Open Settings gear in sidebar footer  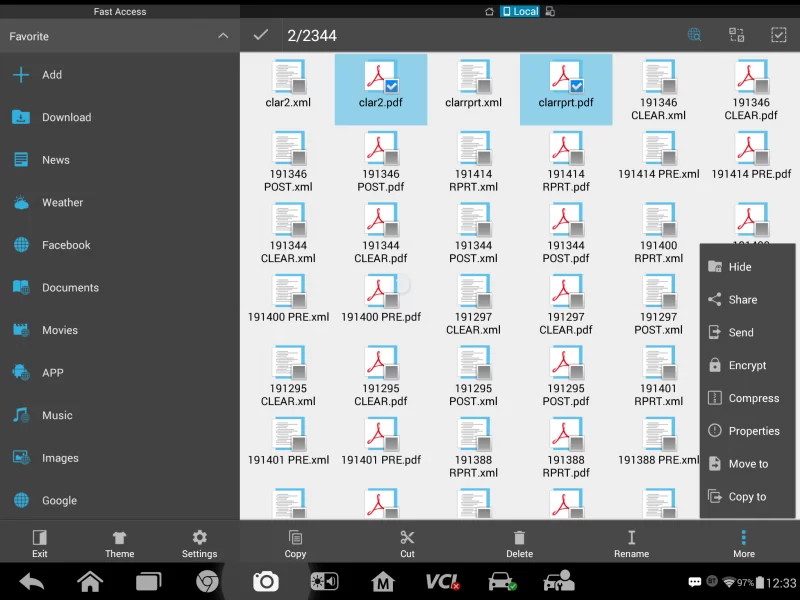click(x=199, y=538)
